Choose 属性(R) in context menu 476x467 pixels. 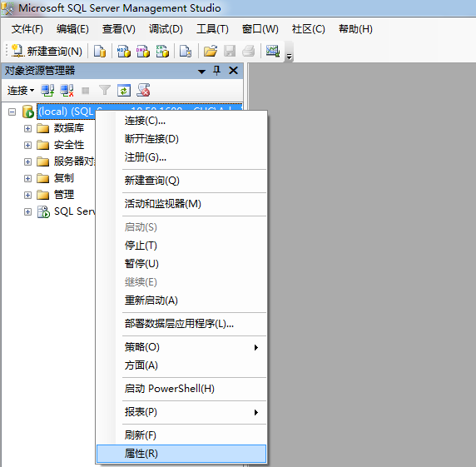click(181, 454)
